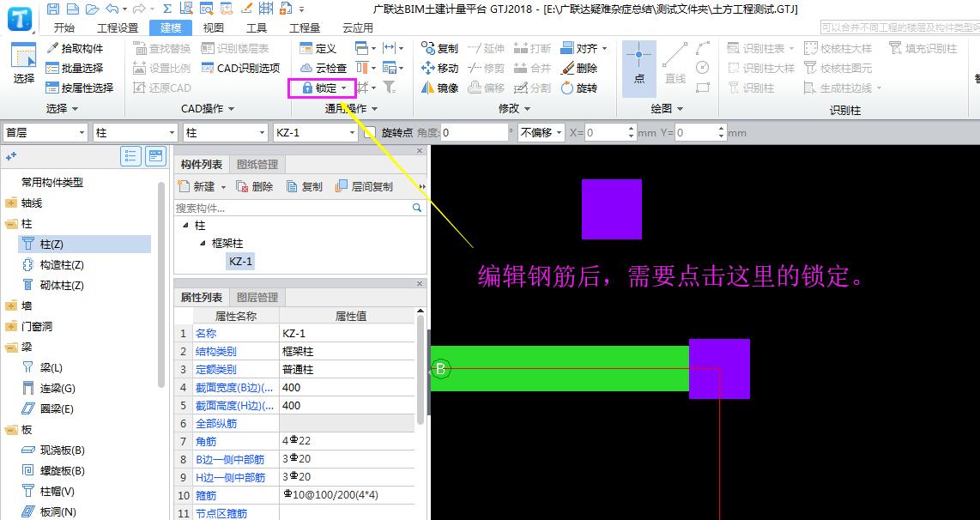
Task: Select 梁(L) in navigation tree
Action: point(43,367)
